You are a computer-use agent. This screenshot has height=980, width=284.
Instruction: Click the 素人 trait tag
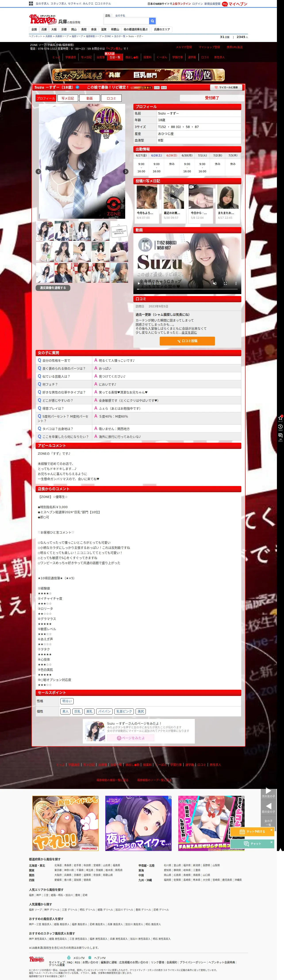65,711
